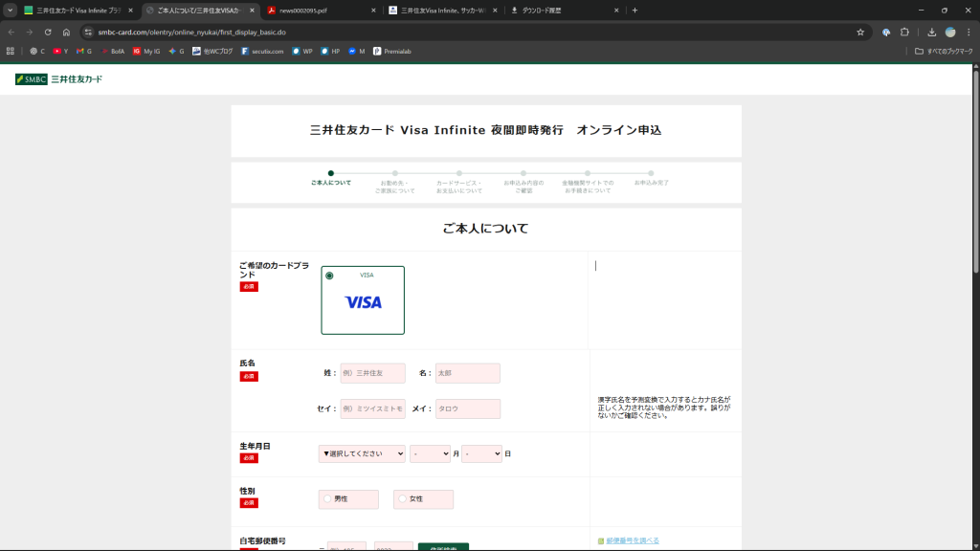980x551 pixels.
Task: Click the 郵便番号を調べる link
Action: [x=632, y=540]
